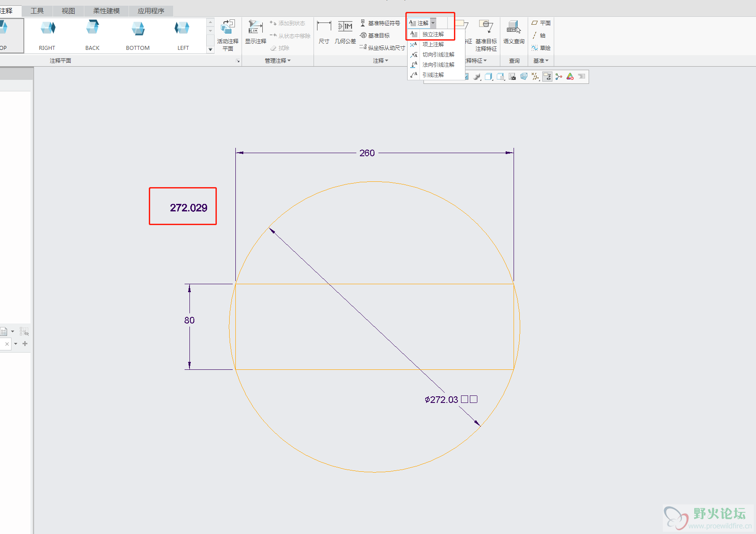Click 基准特征符号 in the ribbon
Screen dimensions: 756x534
380,23
